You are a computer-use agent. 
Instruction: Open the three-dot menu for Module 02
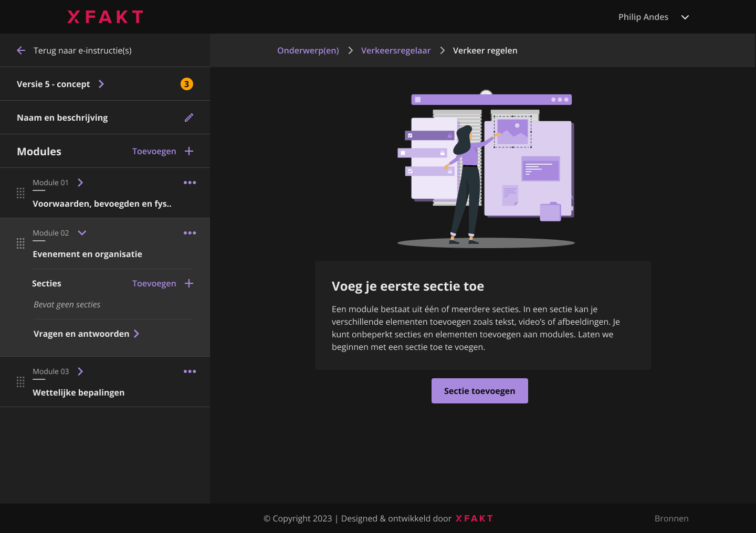[x=190, y=233]
